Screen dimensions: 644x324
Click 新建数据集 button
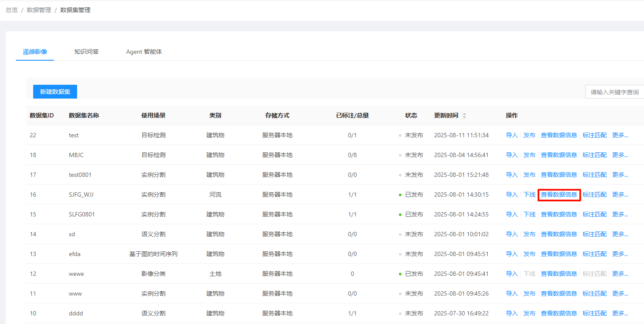[55, 92]
